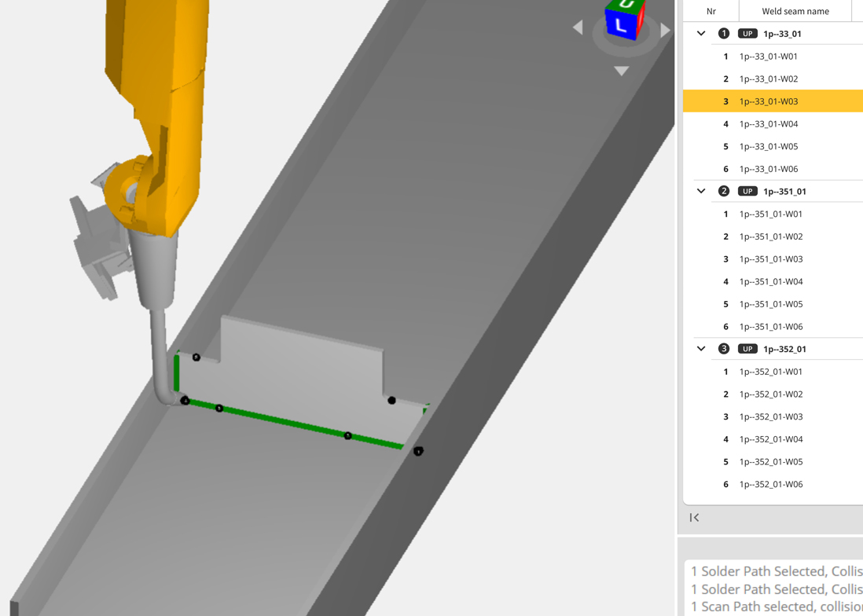Click the UP badge of 1p--352_01

pyautogui.click(x=747, y=349)
